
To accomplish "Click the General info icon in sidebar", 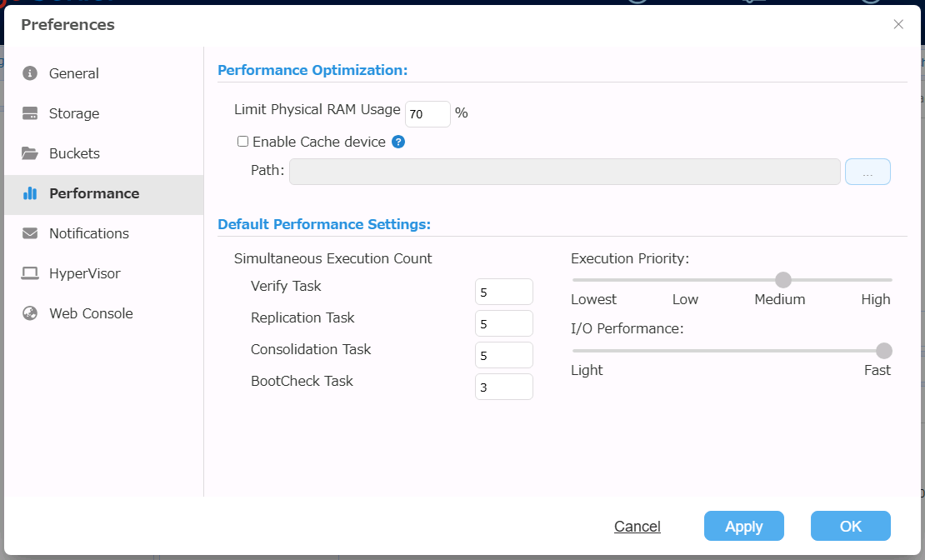I will point(30,73).
